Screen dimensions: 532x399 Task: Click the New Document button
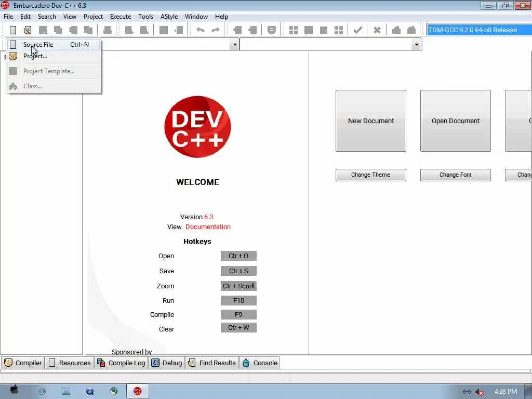coord(371,121)
